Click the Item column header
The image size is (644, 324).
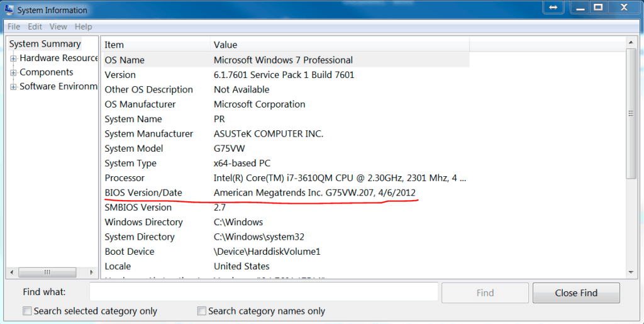click(x=156, y=44)
